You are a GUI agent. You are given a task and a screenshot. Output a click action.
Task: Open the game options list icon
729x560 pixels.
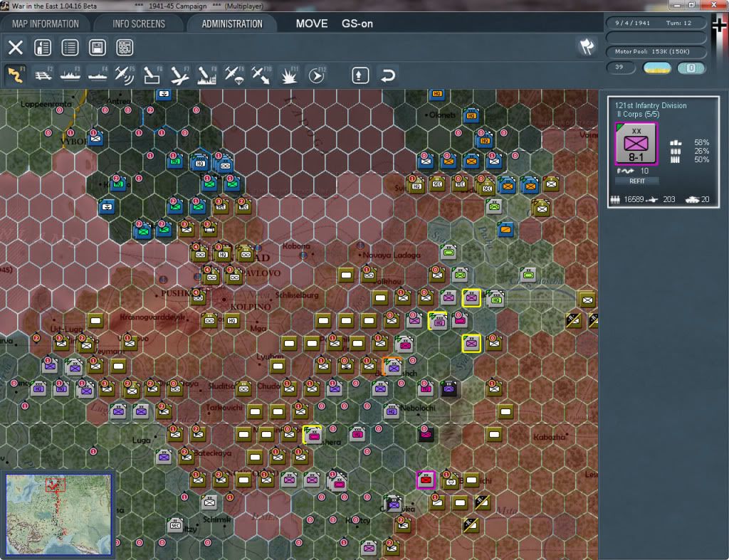click(70, 48)
